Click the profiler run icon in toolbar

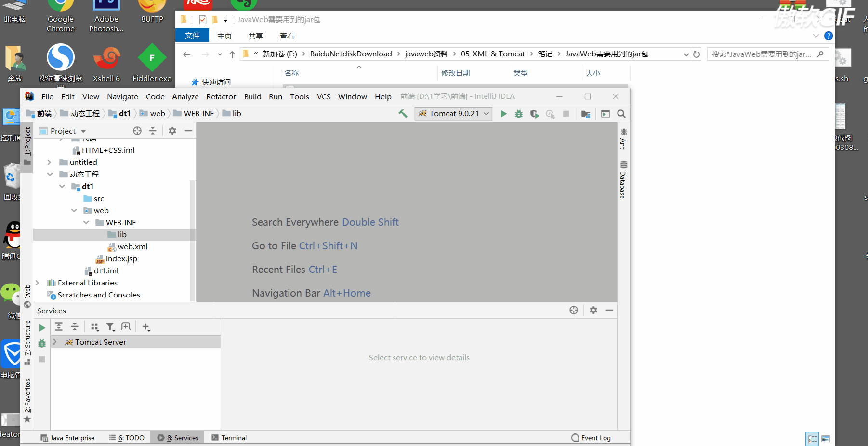point(550,114)
